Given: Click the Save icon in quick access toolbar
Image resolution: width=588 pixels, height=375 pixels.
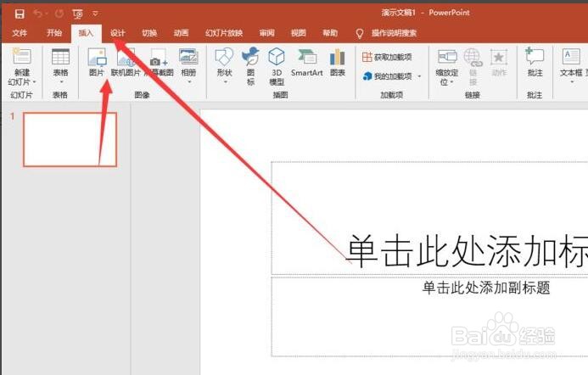Looking at the screenshot, I should coord(20,14).
